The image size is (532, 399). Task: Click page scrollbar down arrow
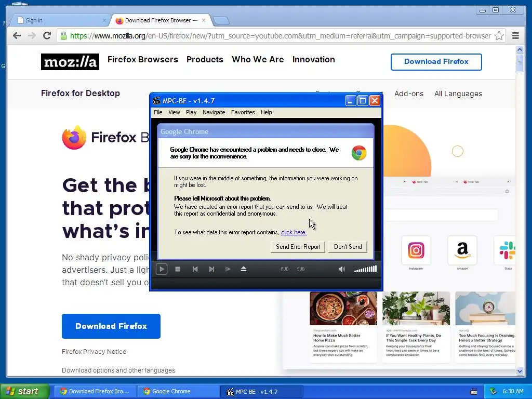[520, 371]
